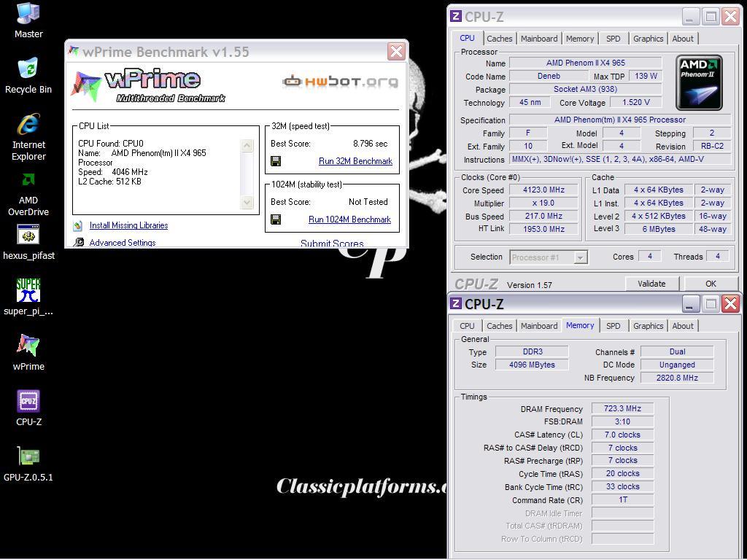747x560 pixels.
Task: Open Install Missing Libraries link
Action: pyautogui.click(x=128, y=225)
